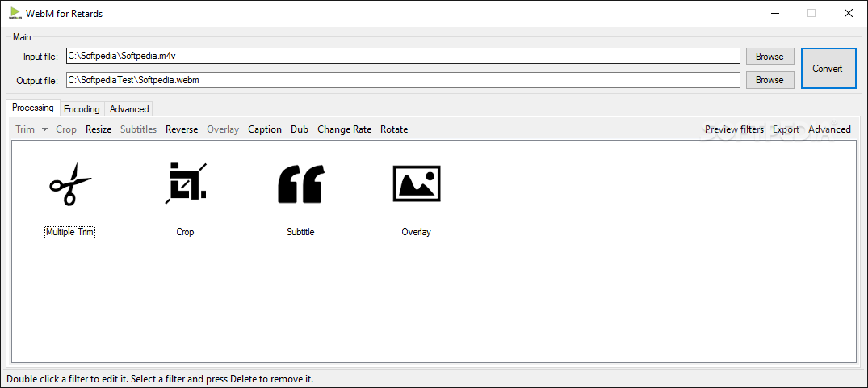Select the Multiple Trim label

pos(69,232)
